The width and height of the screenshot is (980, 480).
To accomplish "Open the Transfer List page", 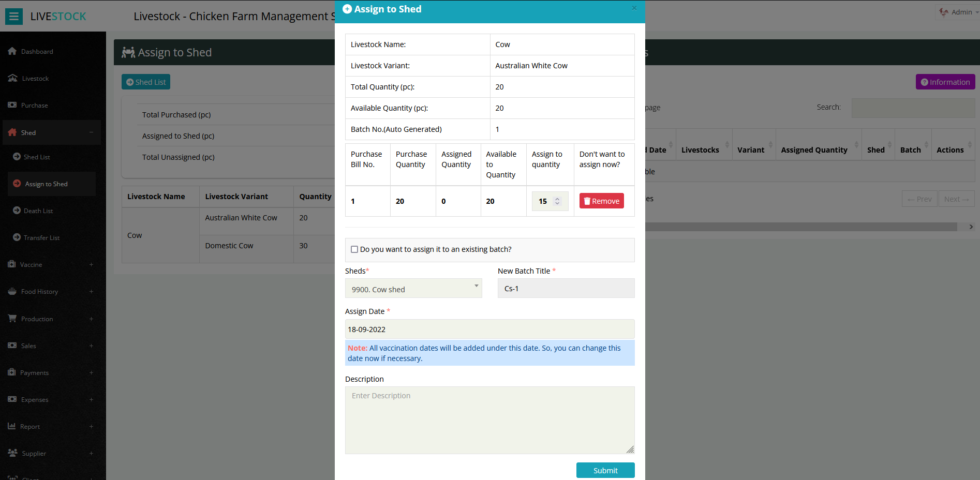I will 40,237.
